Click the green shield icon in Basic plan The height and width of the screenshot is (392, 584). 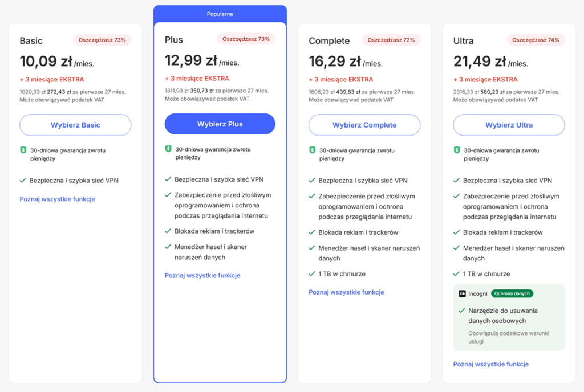23,150
